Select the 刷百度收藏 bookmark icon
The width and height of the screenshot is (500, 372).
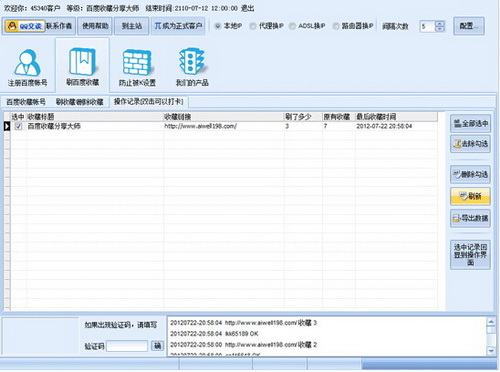82,66
